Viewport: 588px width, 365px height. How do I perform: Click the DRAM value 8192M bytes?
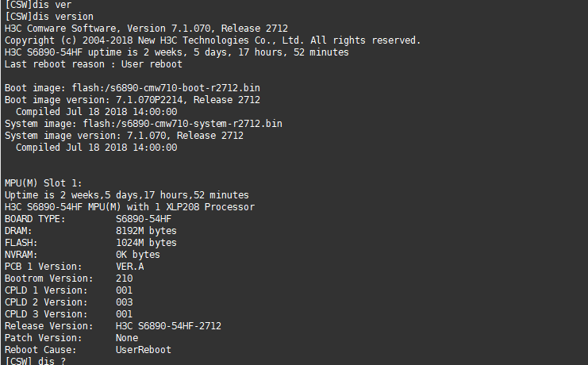[x=146, y=231]
